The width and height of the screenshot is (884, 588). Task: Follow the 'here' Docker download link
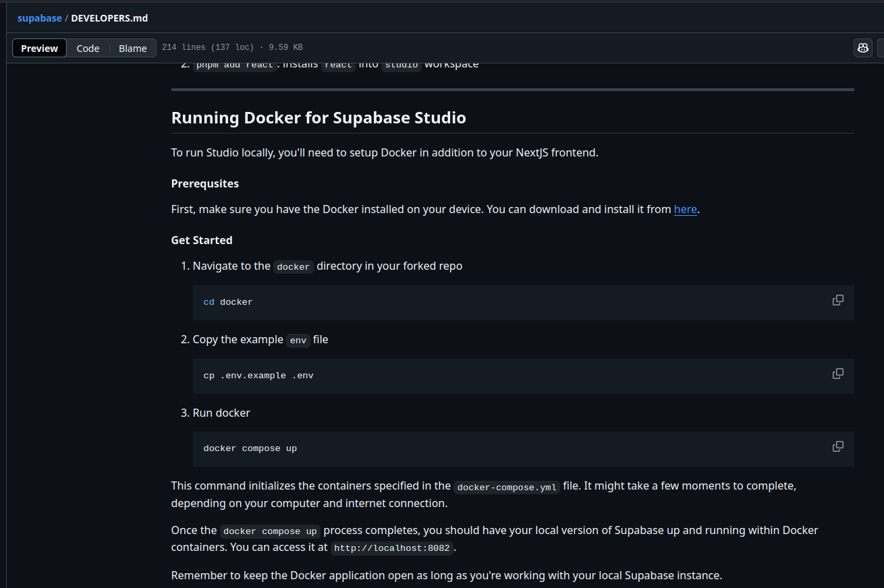point(685,209)
